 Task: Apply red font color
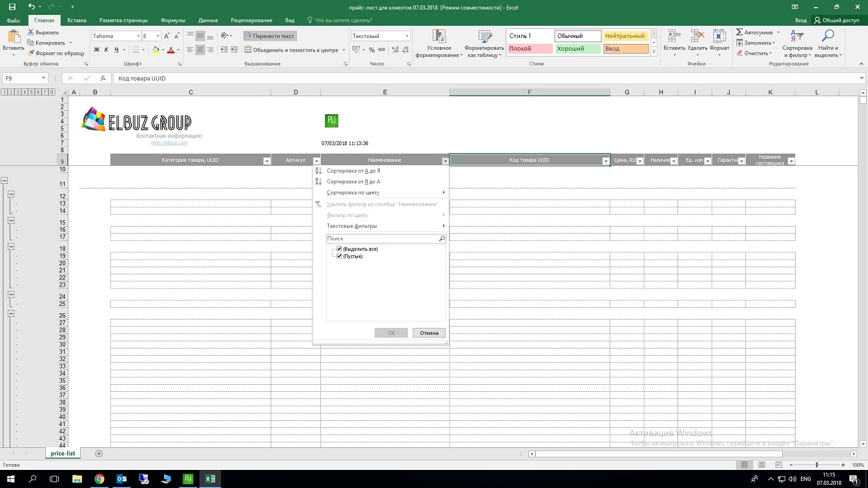(170, 50)
